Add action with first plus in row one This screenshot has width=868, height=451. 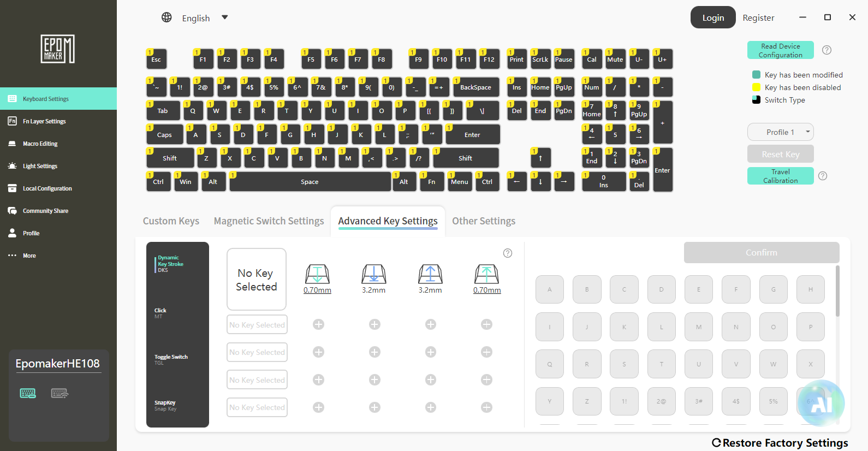coord(318,324)
